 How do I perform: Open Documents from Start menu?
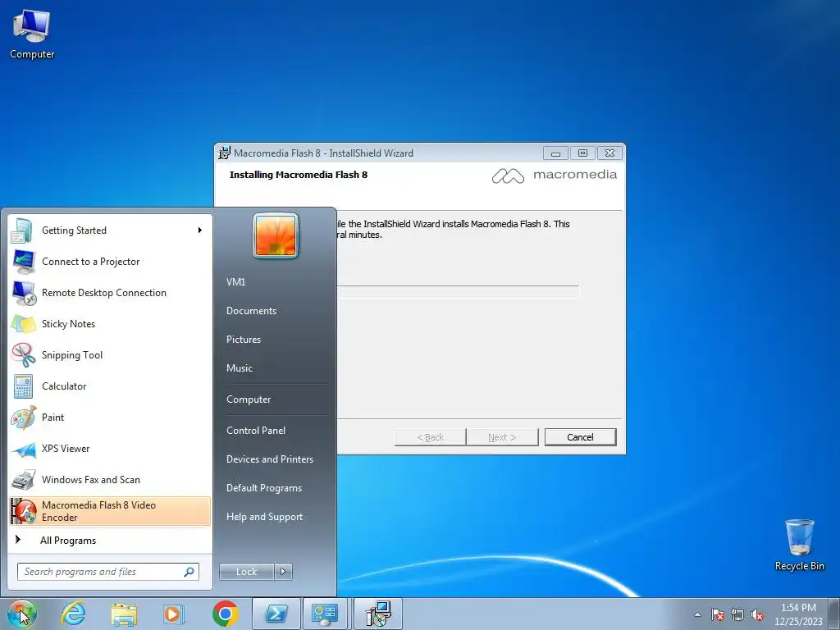click(x=251, y=311)
